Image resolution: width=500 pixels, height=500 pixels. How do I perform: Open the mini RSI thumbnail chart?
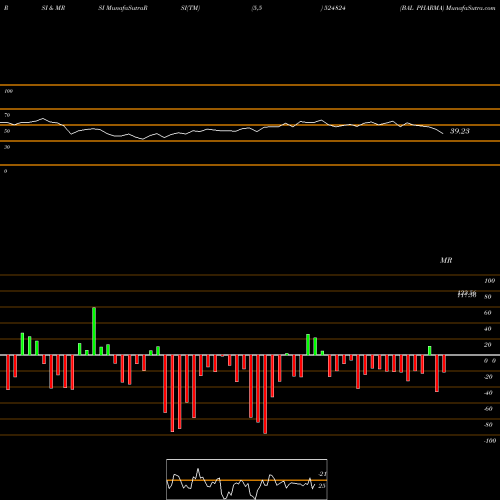click(247, 479)
